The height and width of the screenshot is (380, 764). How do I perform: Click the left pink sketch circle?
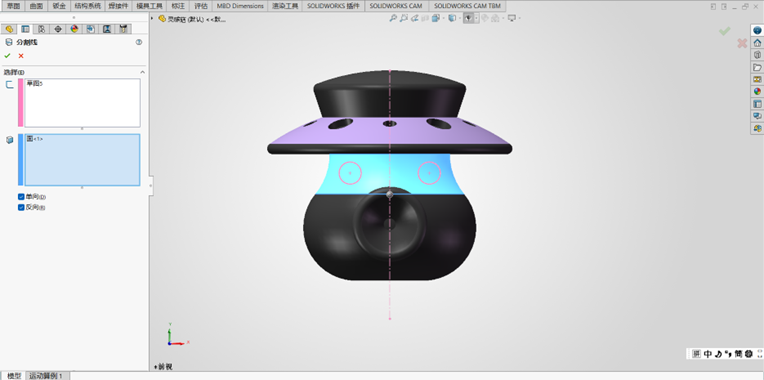point(350,172)
